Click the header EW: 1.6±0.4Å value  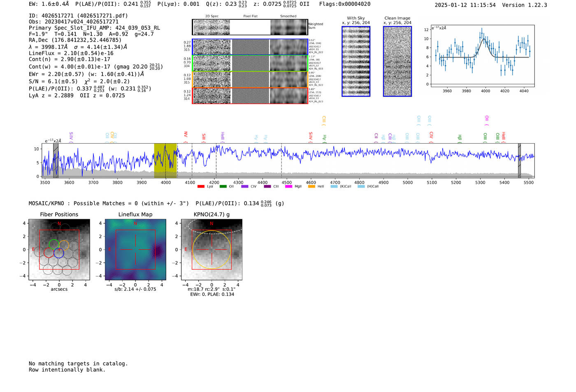pos(49,4)
